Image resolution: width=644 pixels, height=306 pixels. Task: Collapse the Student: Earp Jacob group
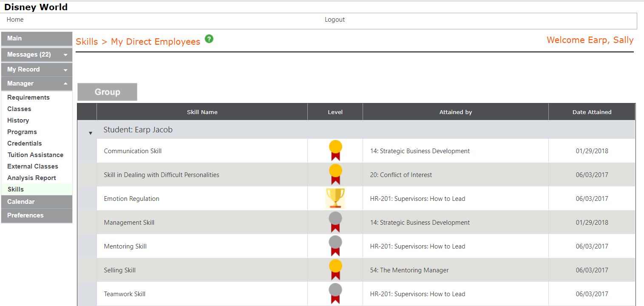[x=90, y=133]
